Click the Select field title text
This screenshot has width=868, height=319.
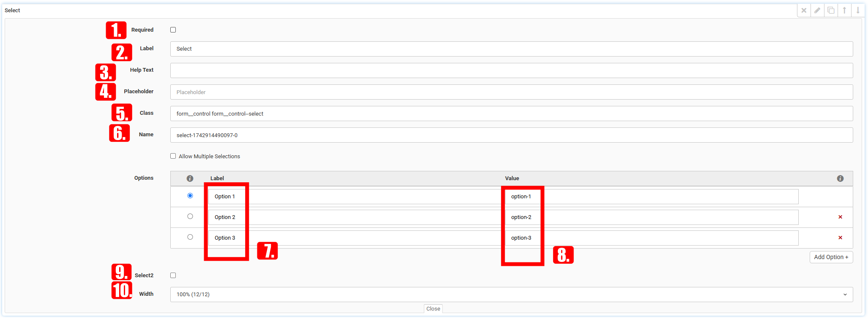[x=12, y=11]
